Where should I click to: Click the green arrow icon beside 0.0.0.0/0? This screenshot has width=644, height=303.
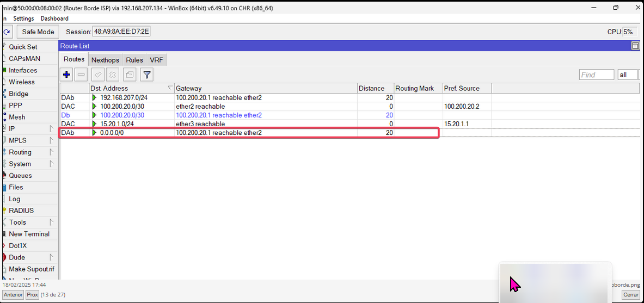(95, 133)
